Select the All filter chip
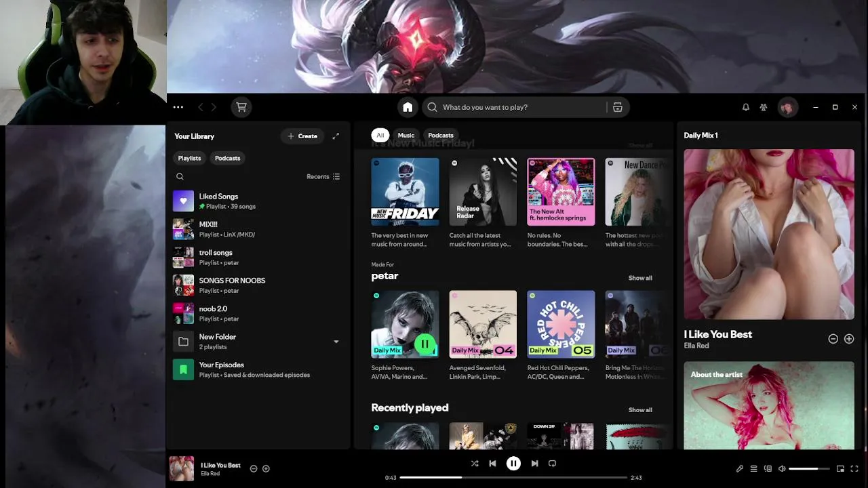Image resolution: width=868 pixels, height=488 pixels. click(380, 135)
